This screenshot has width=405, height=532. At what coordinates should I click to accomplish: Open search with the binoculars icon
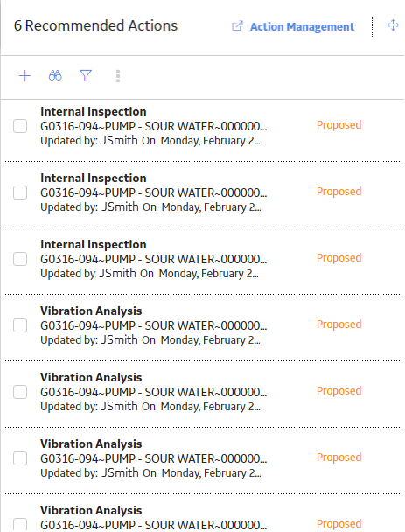(x=55, y=75)
